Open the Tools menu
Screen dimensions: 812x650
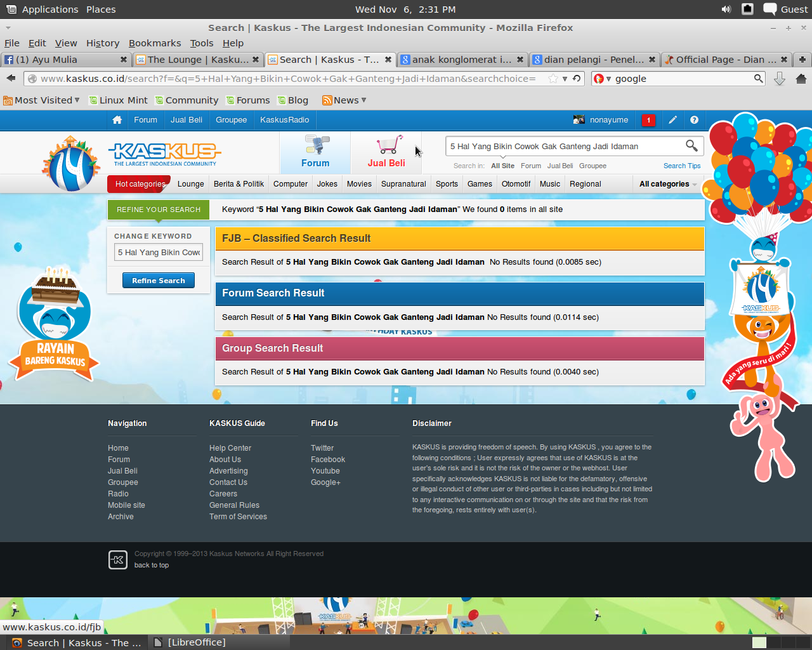point(202,43)
